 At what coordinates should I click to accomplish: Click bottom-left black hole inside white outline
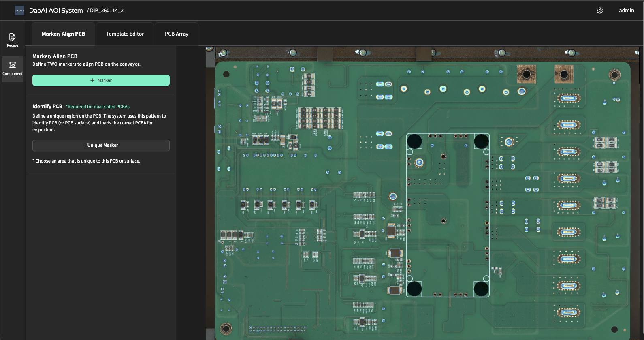click(x=414, y=289)
